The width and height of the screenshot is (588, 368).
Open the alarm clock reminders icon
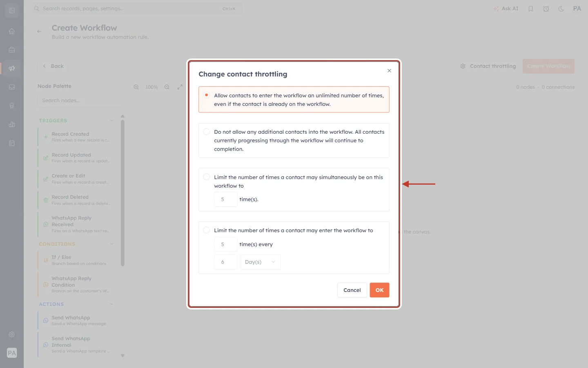click(546, 9)
